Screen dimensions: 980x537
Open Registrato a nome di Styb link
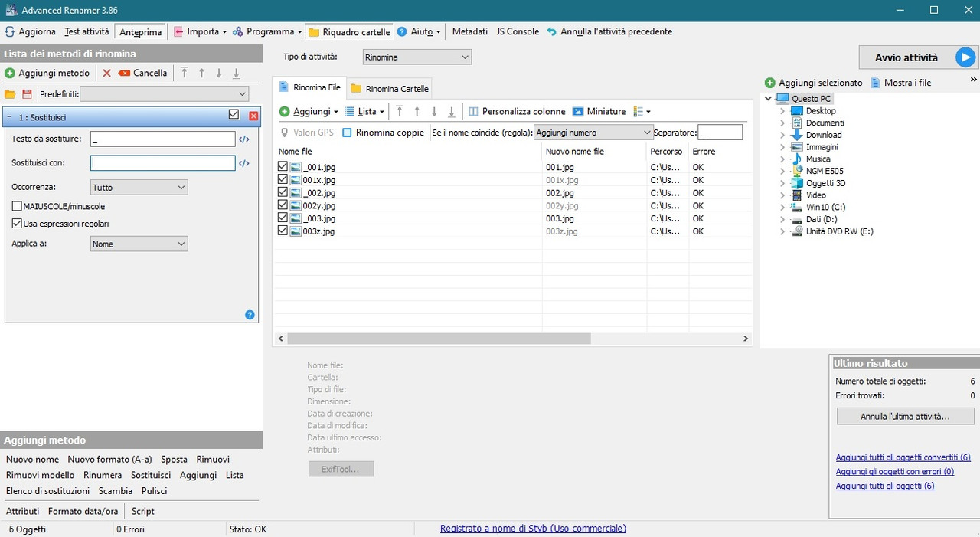coord(533,529)
